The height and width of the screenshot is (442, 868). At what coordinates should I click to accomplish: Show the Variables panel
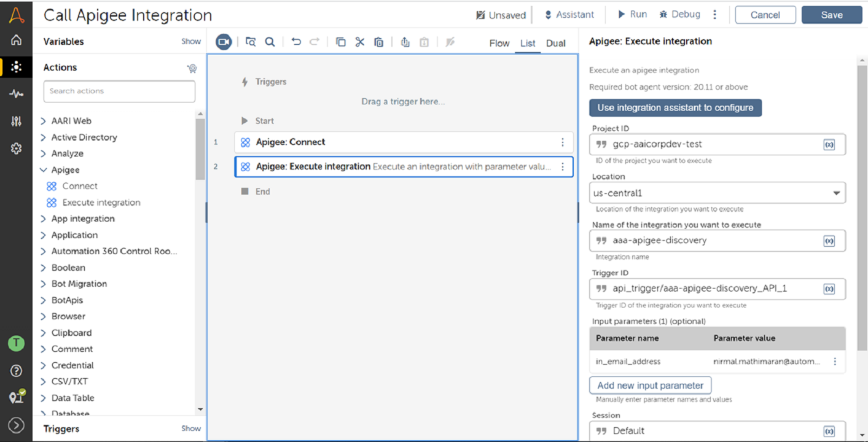(x=190, y=42)
